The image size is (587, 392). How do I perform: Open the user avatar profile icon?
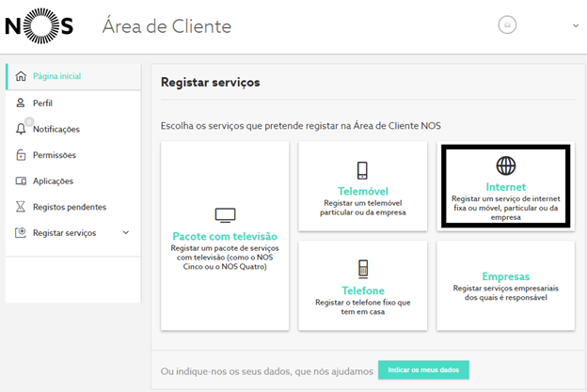point(507,24)
